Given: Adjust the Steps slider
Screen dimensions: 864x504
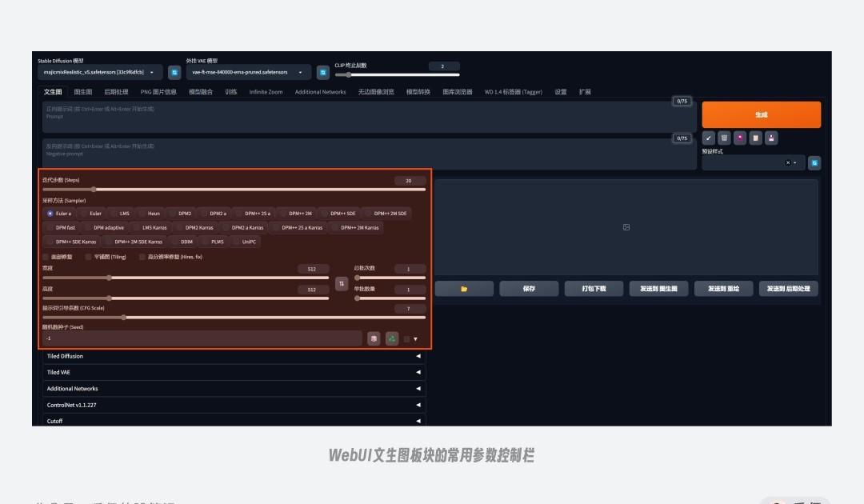Looking at the screenshot, I should click(234, 190).
